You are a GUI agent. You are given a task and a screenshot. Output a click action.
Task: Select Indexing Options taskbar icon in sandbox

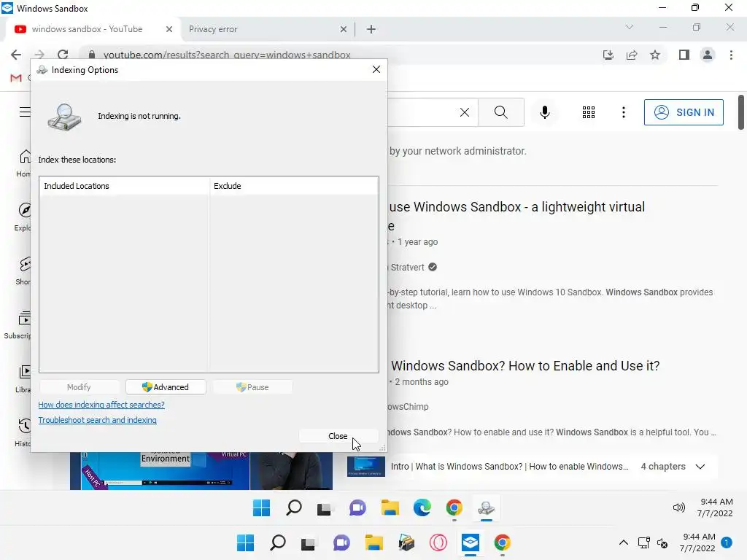[x=487, y=508]
